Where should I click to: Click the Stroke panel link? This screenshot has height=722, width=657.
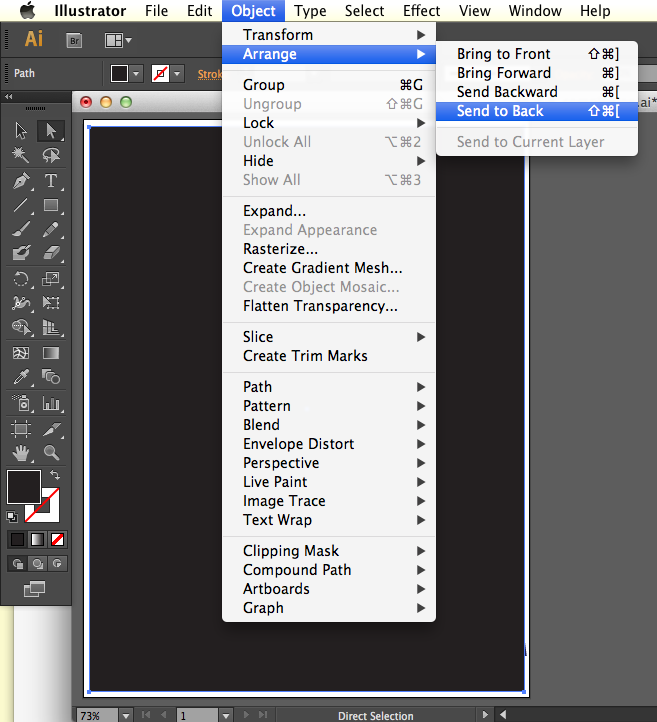210,74
